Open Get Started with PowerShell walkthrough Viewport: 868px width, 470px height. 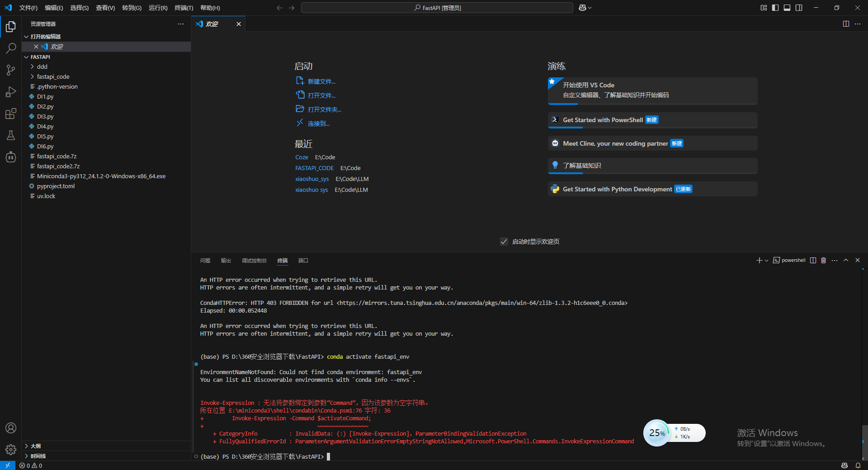click(652, 120)
